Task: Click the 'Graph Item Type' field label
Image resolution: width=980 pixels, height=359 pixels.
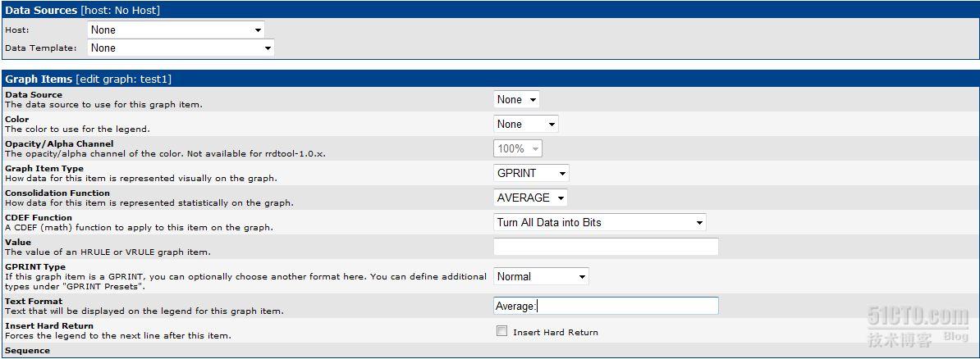Action: 44,169
